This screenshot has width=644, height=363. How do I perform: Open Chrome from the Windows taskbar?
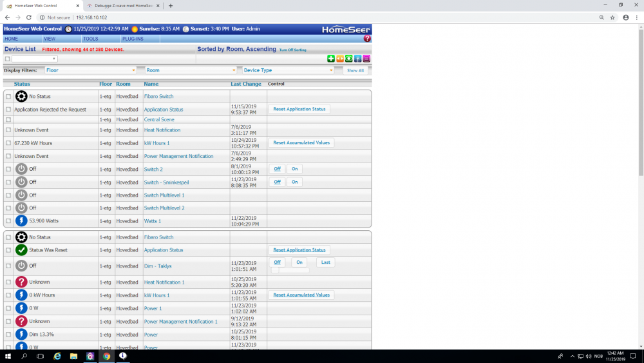click(106, 357)
